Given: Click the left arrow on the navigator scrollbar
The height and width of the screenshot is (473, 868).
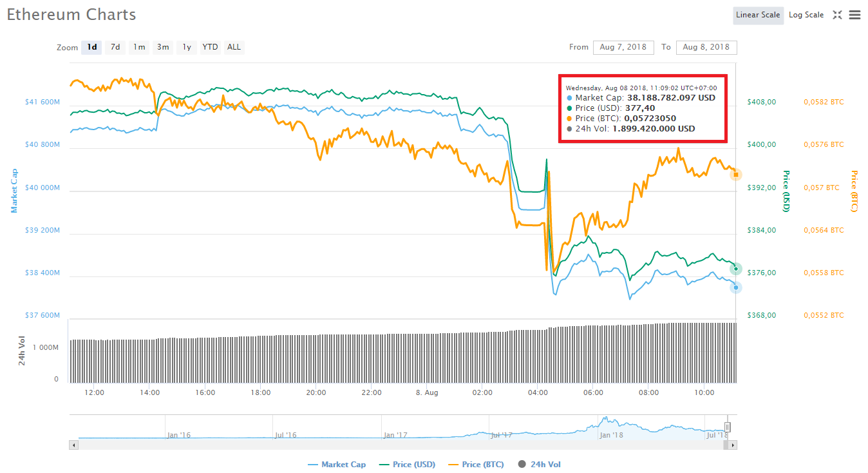Looking at the screenshot, I should (73, 444).
